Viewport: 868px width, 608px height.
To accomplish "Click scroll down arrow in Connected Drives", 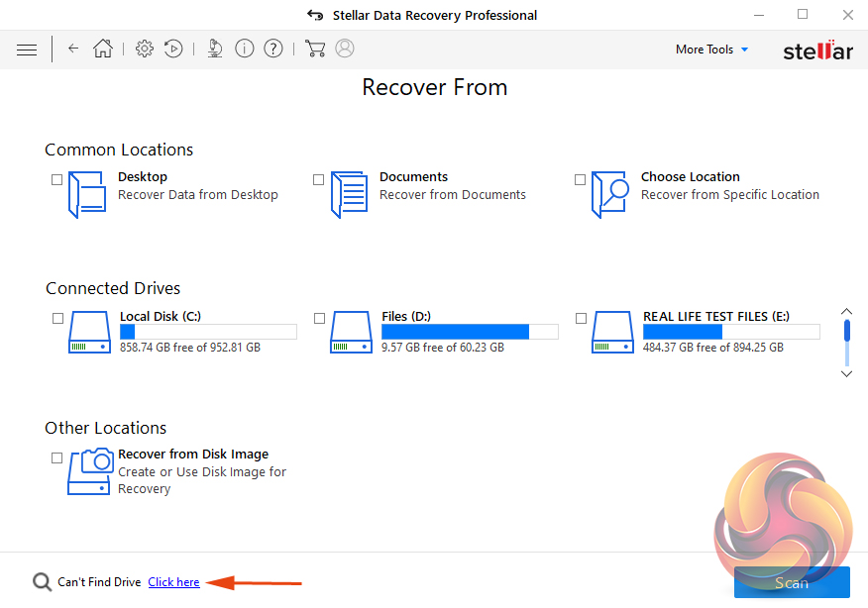I will (x=846, y=374).
